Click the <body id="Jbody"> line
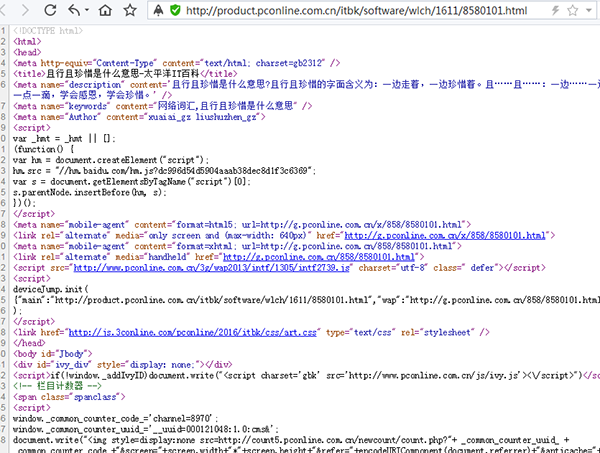The height and width of the screenshot is (453, 600). pos(52,354)
